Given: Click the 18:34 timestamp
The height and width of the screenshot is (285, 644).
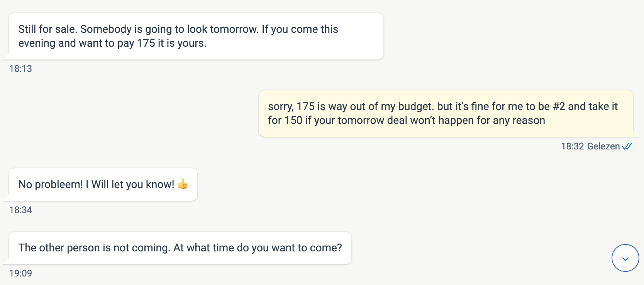Looking at the screenshot, I should 20,210.
